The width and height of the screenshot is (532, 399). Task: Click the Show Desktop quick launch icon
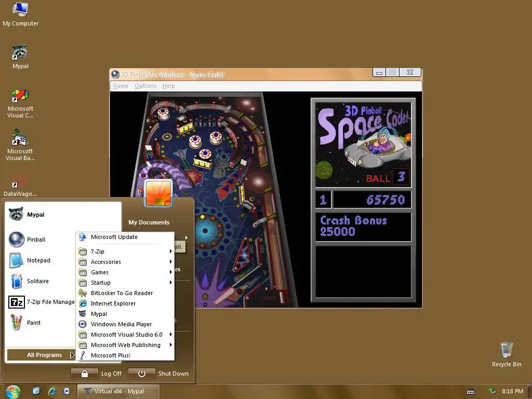click(36, 391)
